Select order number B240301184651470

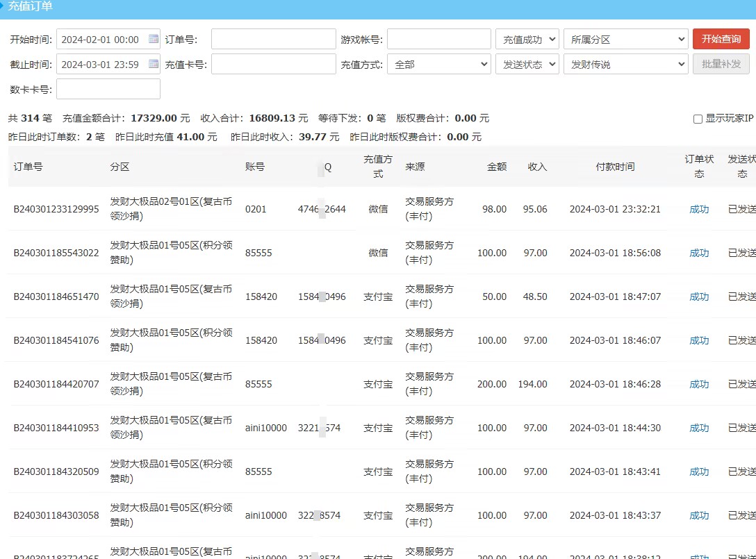(56, 297)
